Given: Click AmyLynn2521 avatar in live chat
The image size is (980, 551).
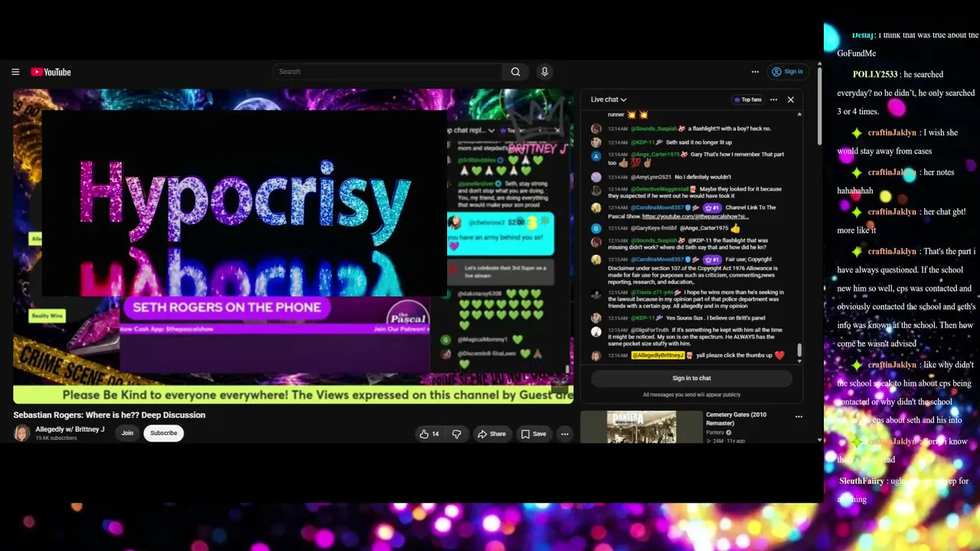Looking at the screenshot, I should (x=596, y=177).
